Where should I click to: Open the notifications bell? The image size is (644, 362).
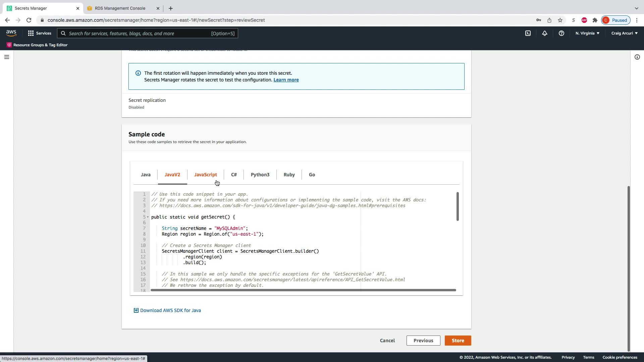pyautogui.click(x=545, y=33)
